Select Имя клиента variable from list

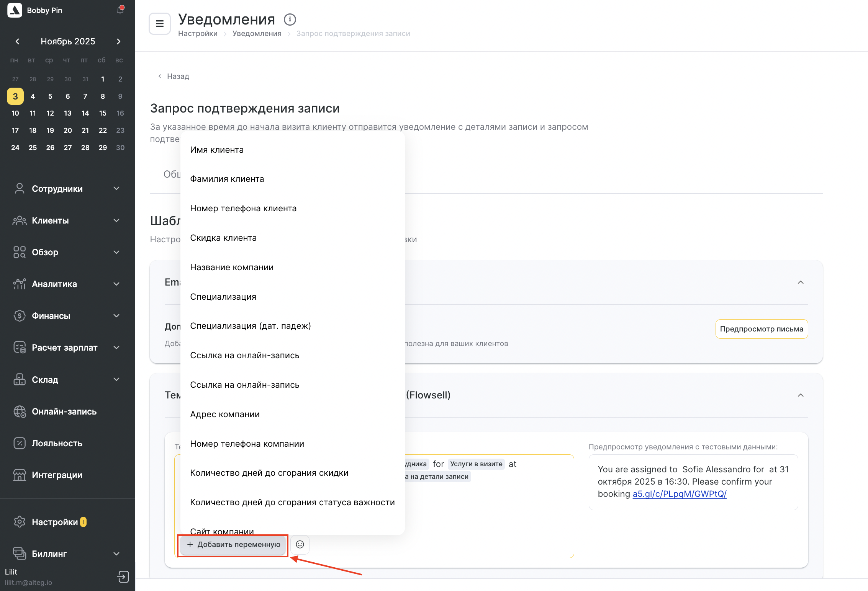217,150
